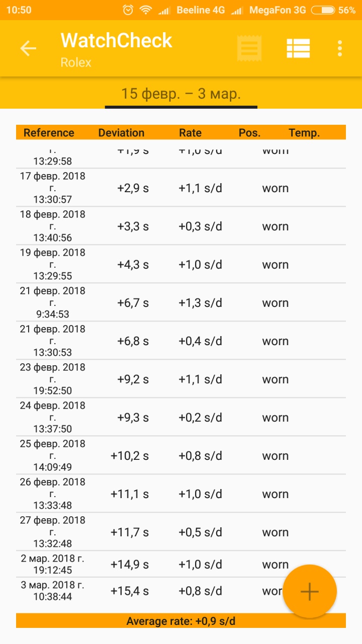Select the 15 февр. – 3 мар. period tab
362x644 pixels.
(x=181, y=94)
